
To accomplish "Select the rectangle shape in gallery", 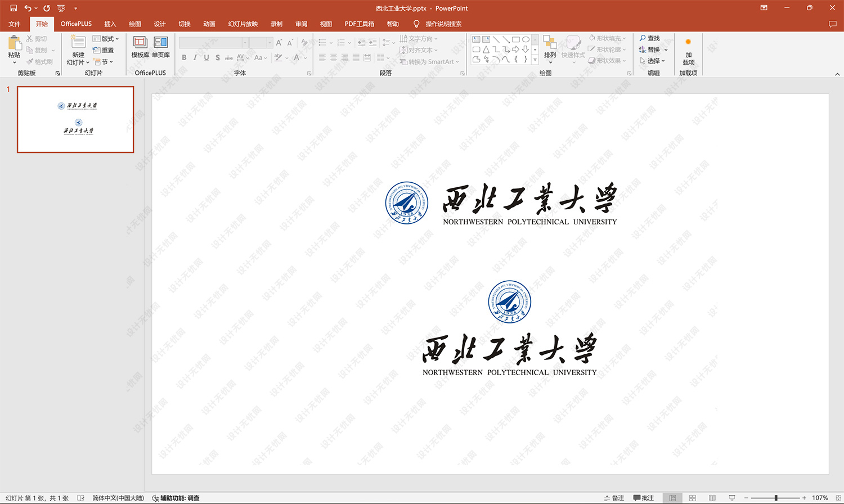I will click(x=516, y=39).
